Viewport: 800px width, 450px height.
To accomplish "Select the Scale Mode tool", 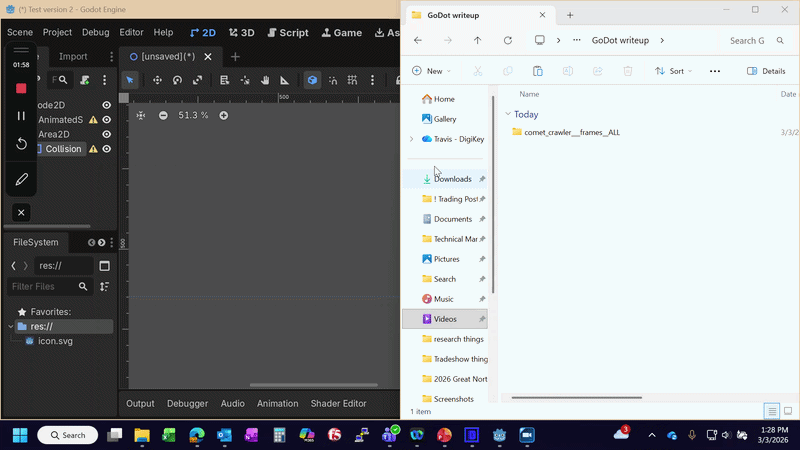I will [x=197, y=80].
